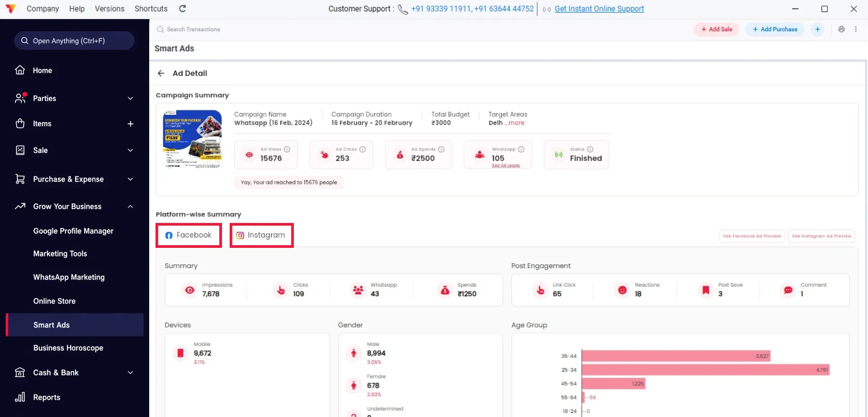Expand the Purchase & Expense chevron
Viewport: 868px width, 417px height.
[130, 179]
